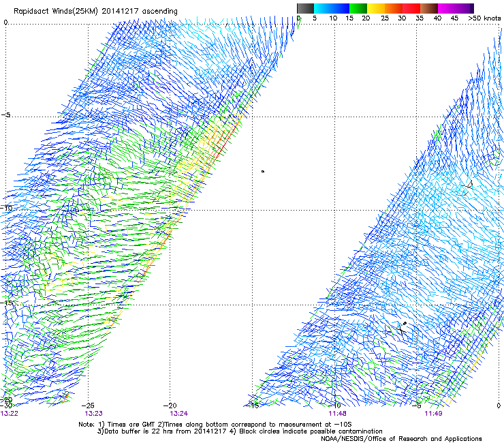Pick the red 30–35 knots legend swatch
Image resolution: width=504 pixels, height=443 pixels.
411,8
